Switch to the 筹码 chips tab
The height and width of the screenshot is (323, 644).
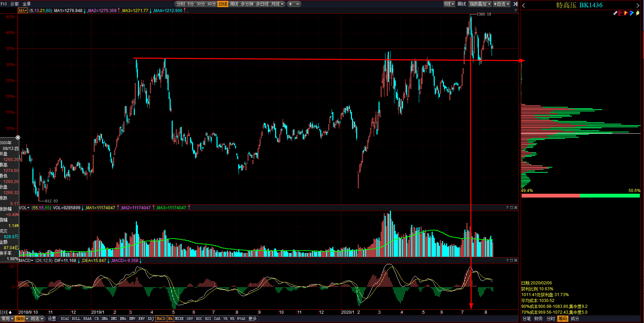point(563,319)
